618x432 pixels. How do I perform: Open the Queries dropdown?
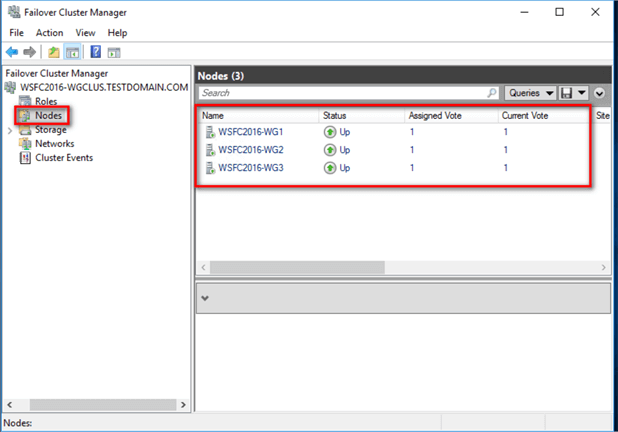[x=531, y=93]
